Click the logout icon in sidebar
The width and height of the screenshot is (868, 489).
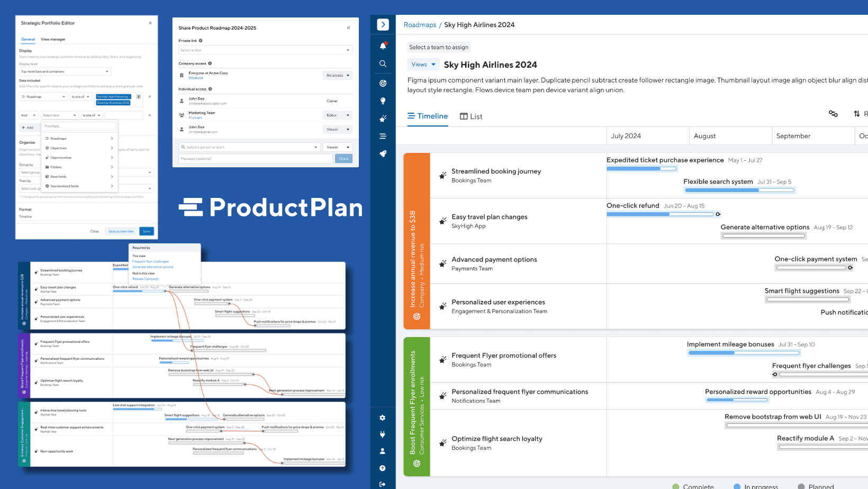(x=382, y=484)
